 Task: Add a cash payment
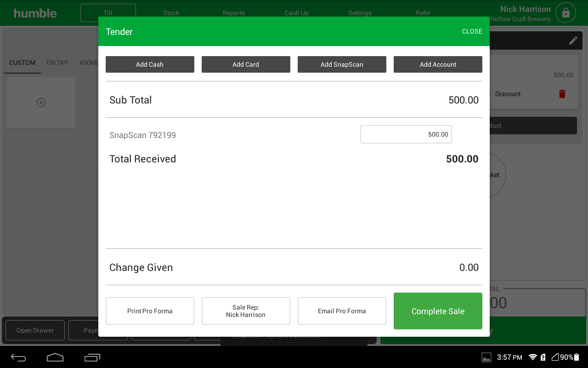pyautogui.click(x=150, y=64)
